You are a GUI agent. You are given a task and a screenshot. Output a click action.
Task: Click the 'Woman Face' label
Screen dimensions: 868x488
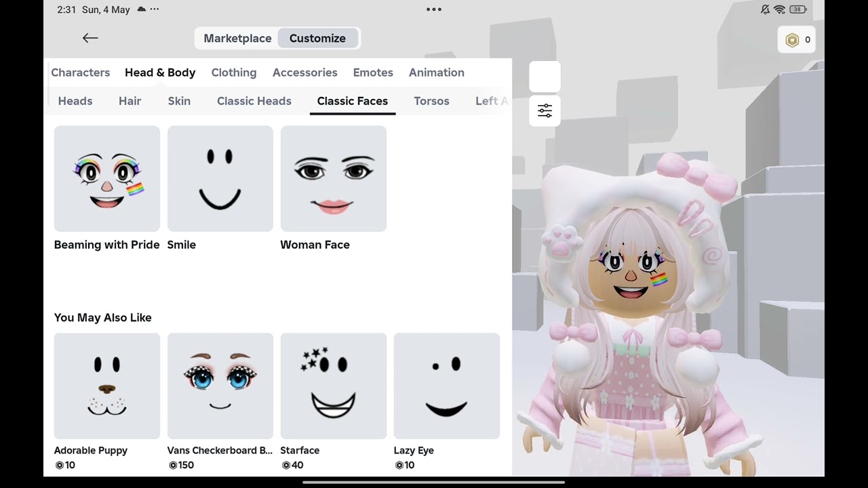pyautogui.click(x=315, y=245)
